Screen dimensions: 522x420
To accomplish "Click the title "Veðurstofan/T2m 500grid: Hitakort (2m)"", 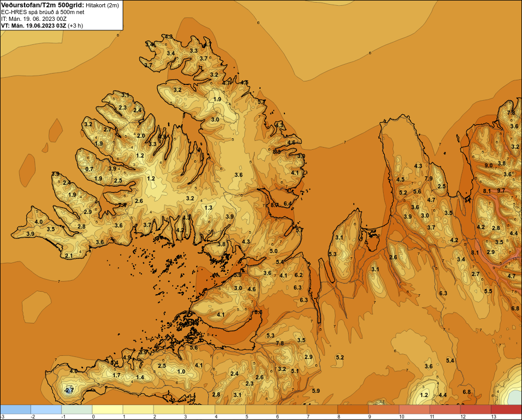I will click(x=60, y=5).
